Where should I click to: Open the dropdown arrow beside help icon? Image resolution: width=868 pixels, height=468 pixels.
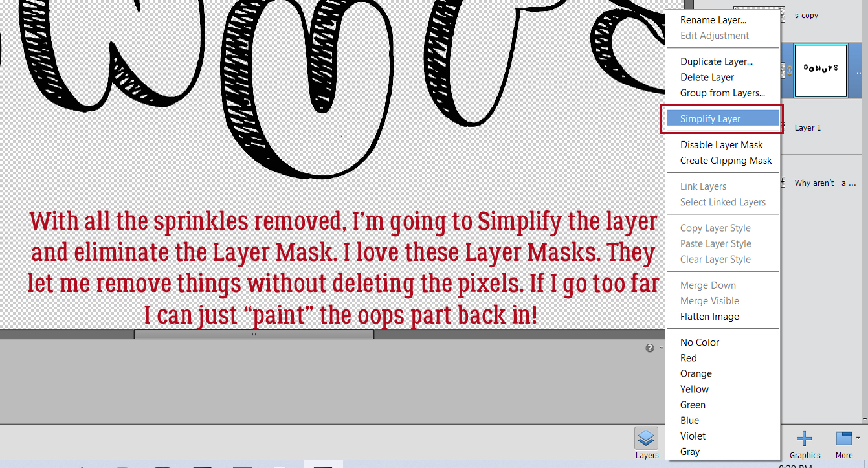pyautogui.click(x=661, y=348)
